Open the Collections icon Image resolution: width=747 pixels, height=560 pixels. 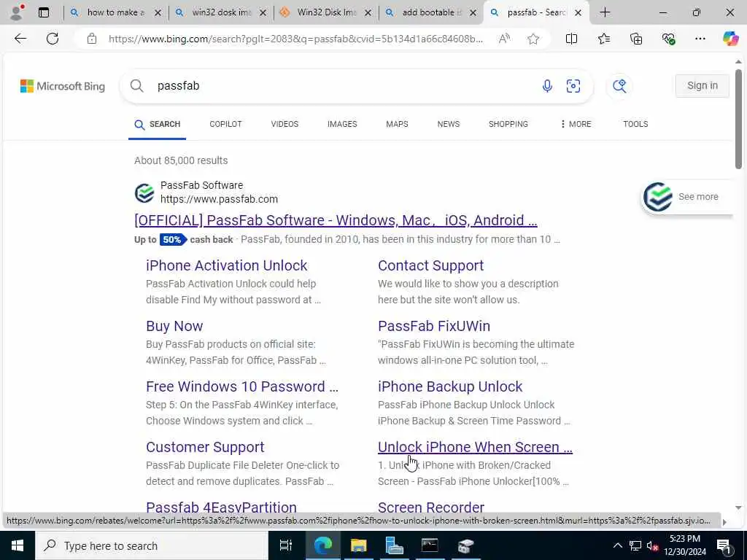click(636, 39)
